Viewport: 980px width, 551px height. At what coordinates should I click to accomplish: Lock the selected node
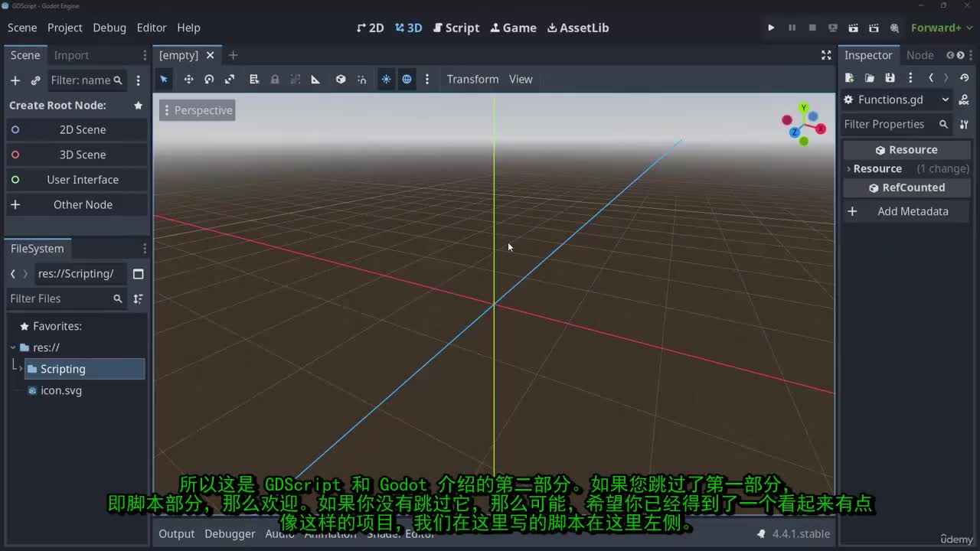(275, 79)
